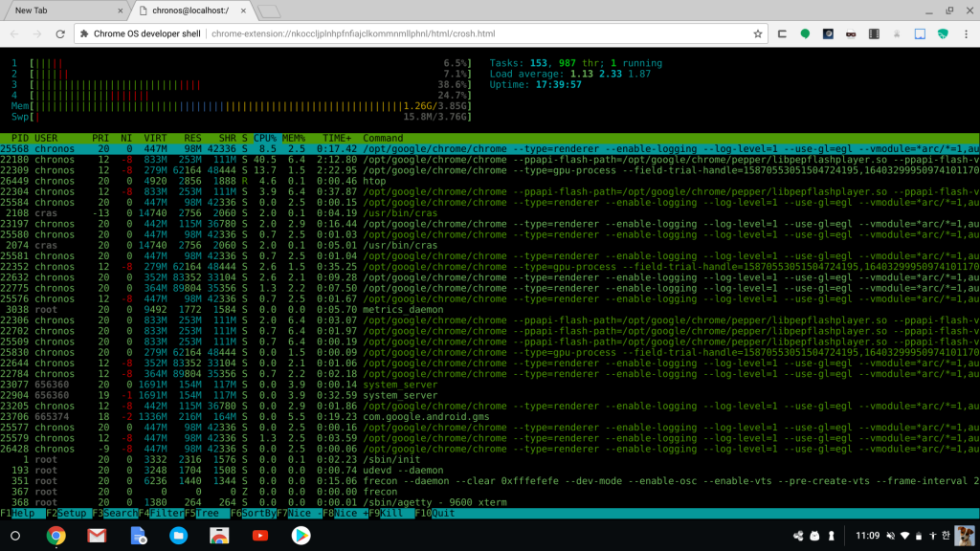
Task: Bookmark this page with star icon
Action: click(x=757, y=33)
